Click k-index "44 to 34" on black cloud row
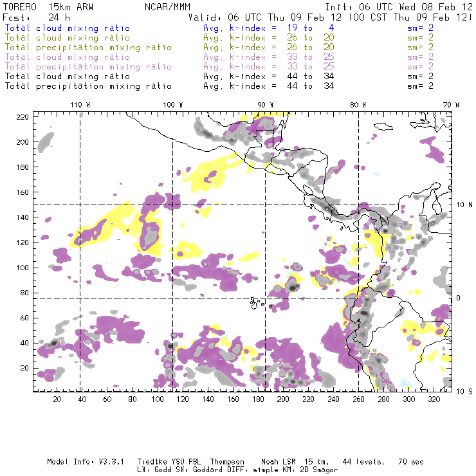Viewport: 476px width, 476px height. (x=311, y=77)
